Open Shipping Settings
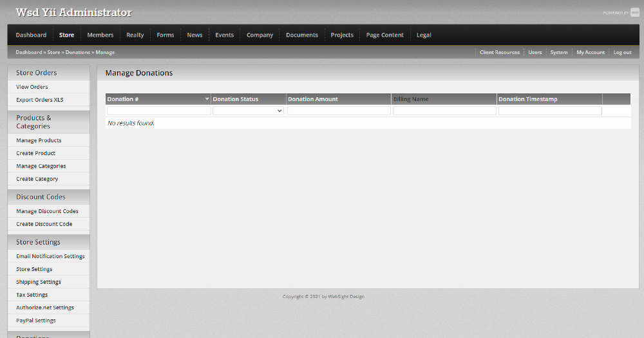 pos(39,282)
